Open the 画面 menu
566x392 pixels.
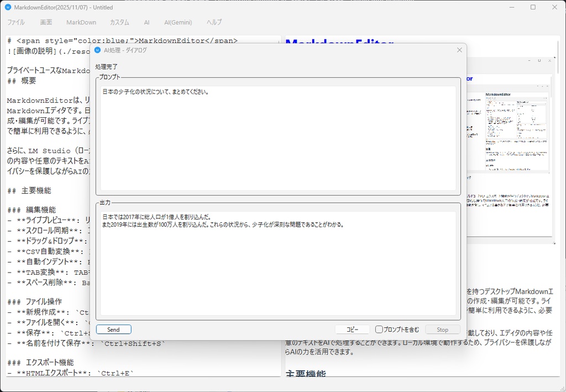coord(46,22)
